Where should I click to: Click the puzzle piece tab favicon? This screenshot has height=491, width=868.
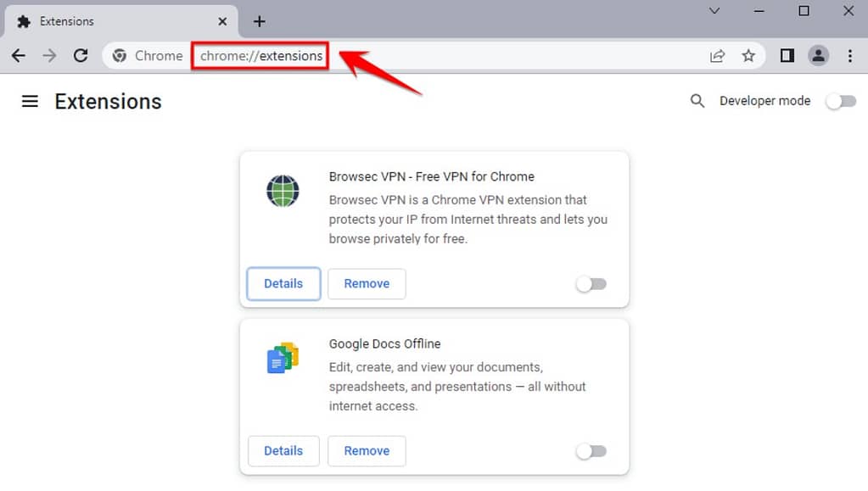tap(23, 21)
